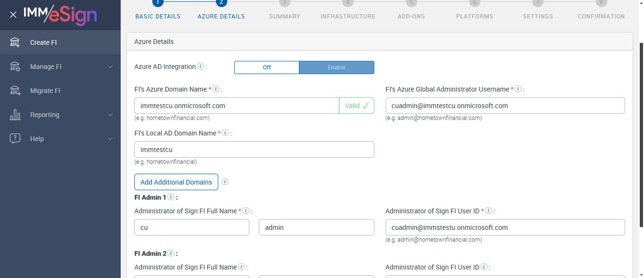
Task: Click info icon beside FI Admin 1
Action: pyautogui.click(x=171, y=197)
